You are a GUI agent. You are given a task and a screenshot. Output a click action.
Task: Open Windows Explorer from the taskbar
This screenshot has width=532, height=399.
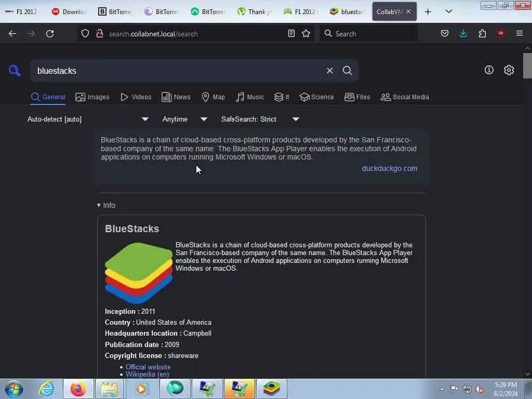(x=109, y=389)
